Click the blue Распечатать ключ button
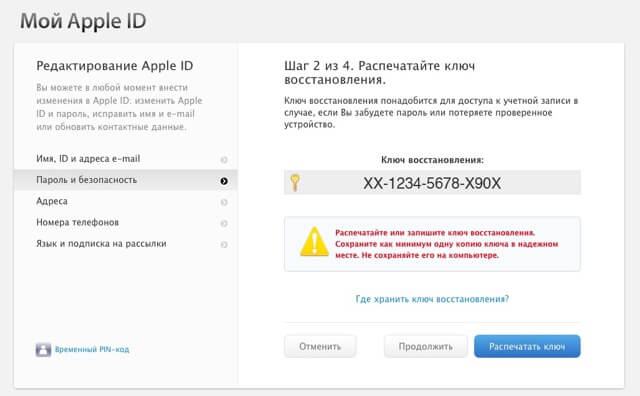640x396 pixels. [x=527, y=346]
